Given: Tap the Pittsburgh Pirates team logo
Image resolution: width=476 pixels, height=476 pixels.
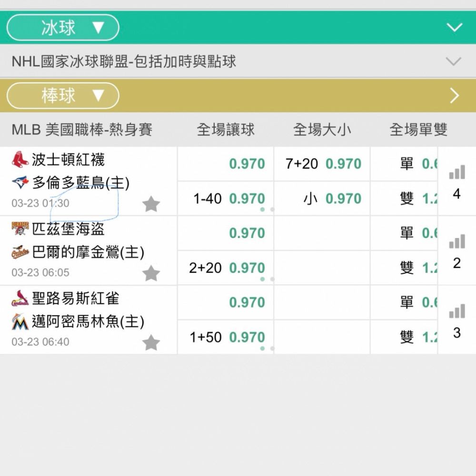Looking at the screenshot, I should (x=20, y=228).
